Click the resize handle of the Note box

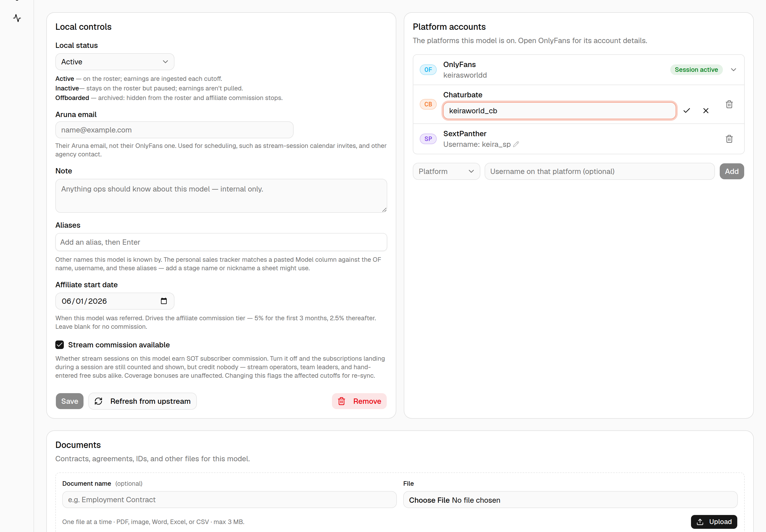(x=384, y=210)
